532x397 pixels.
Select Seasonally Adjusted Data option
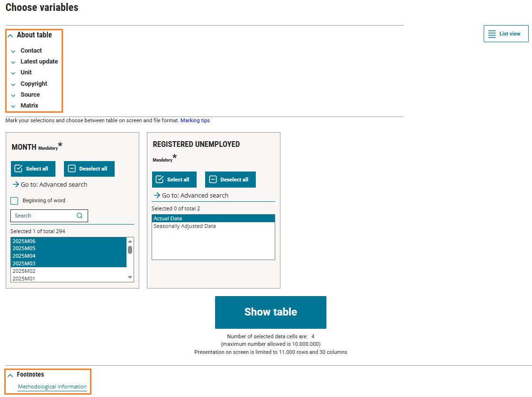(x=184, y=226)
